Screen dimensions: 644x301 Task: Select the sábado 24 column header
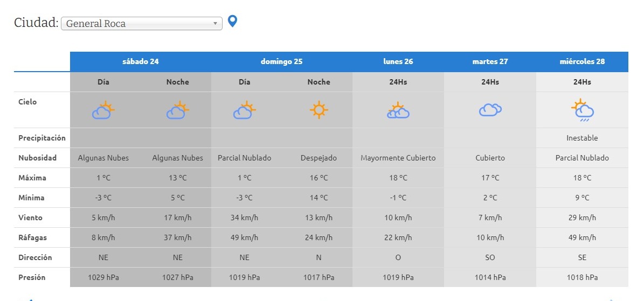(141, 61)
